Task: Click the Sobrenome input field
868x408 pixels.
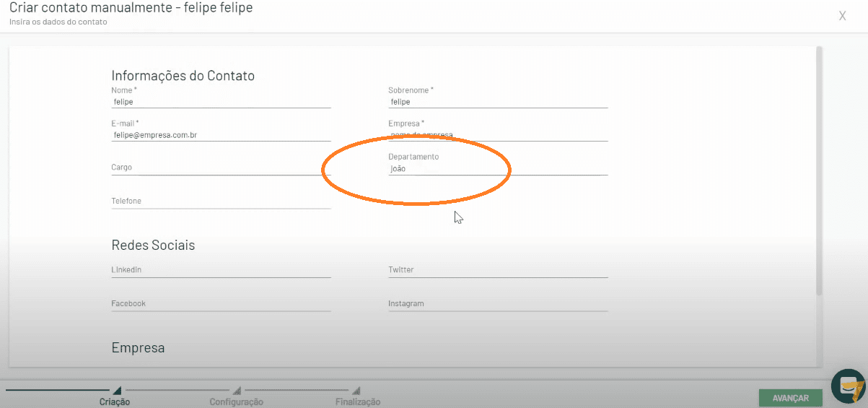Action: pos(498,102)
